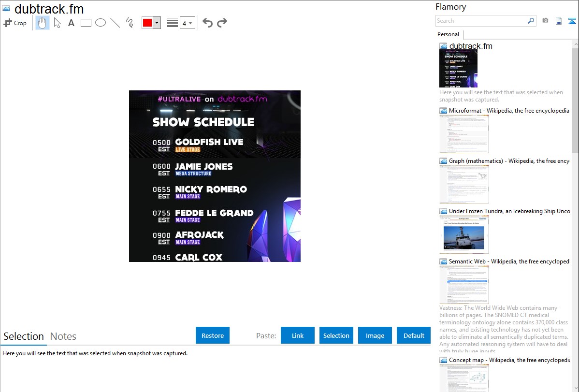579x392 pixels.
Task: Click the camera snapshot icon
Action: coord(545,21)
